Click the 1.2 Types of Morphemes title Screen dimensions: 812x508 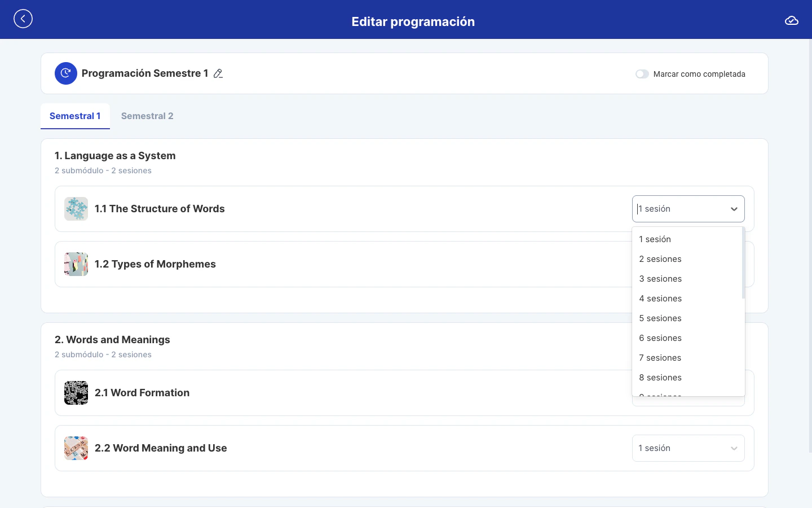coord(155,264)
